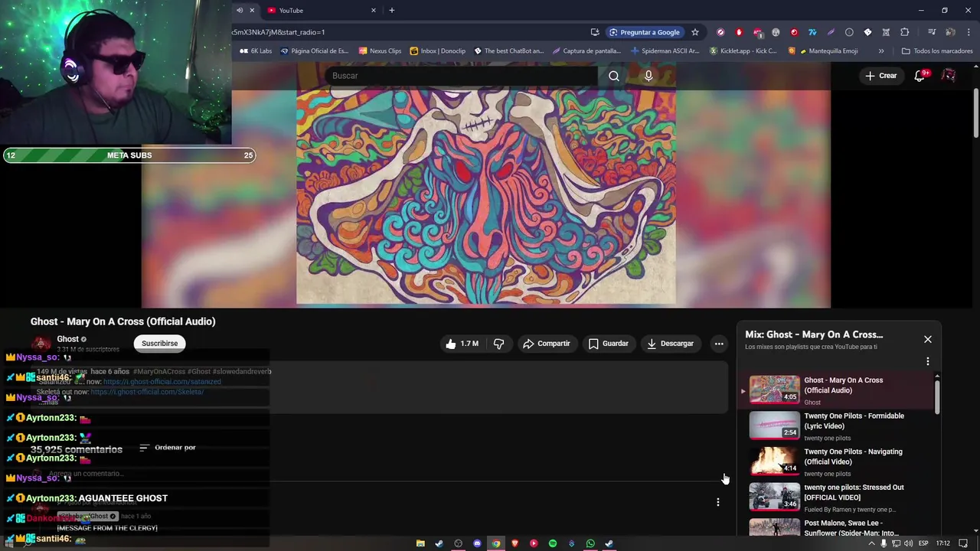Open the YouTube notifications bell
This screenshot has height=551, width=980.
click(x=920, y=76)
